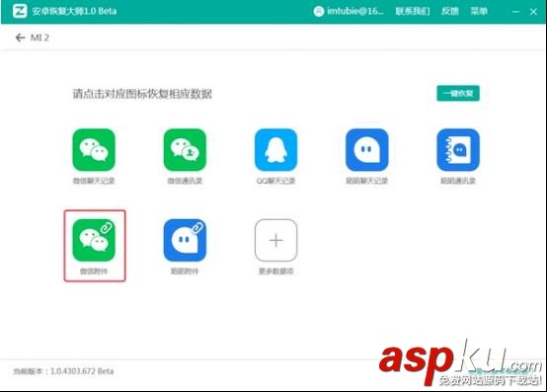Click the imtubie@16... account name
Image resolution: width=547 pixels, height=392 pixels.
pyautogui.click(x=355, y=11)
